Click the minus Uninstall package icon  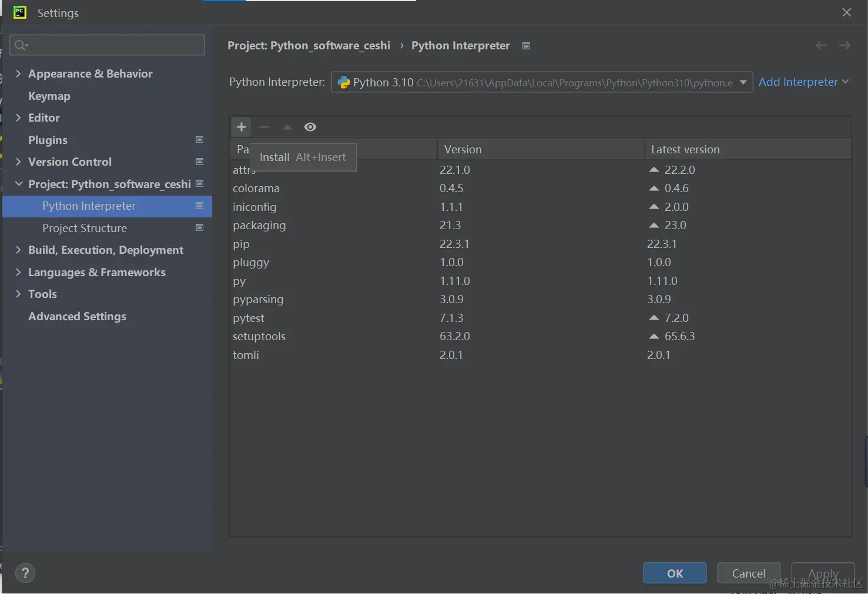click(264, 127)
